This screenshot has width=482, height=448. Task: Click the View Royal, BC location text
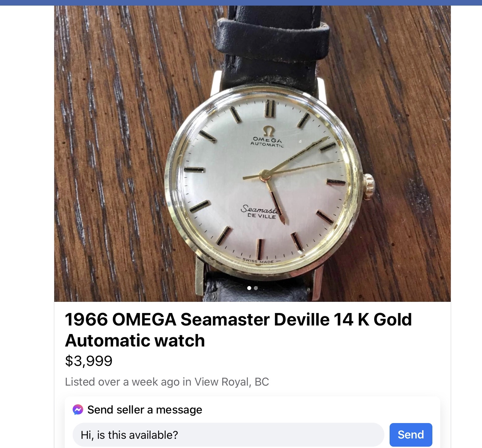232,382
